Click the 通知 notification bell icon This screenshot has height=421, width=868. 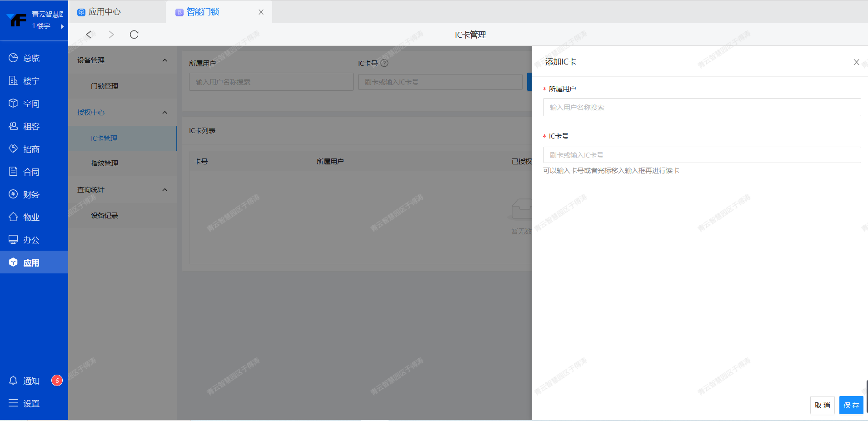point(13,380)
